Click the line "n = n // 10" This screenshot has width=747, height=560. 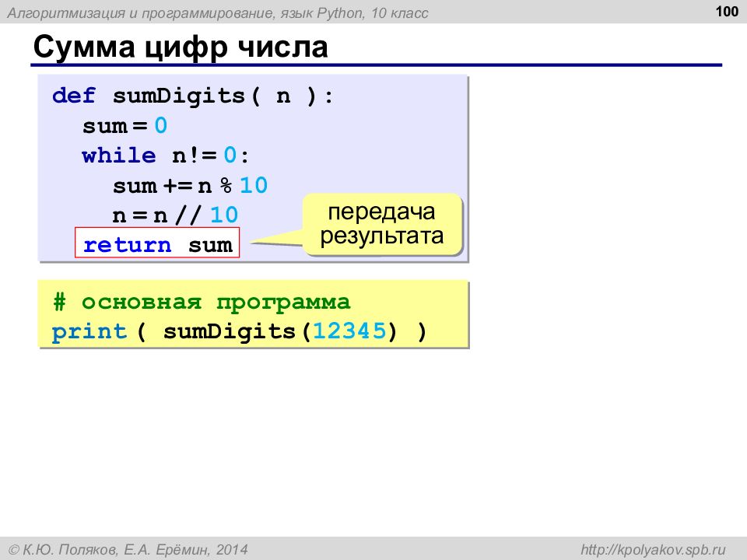[175, 215]
